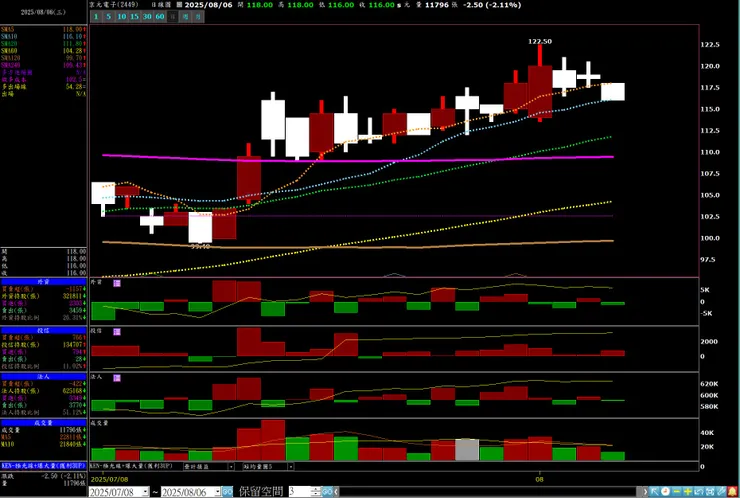Click the SMA60 legend entry

(43, 51)
